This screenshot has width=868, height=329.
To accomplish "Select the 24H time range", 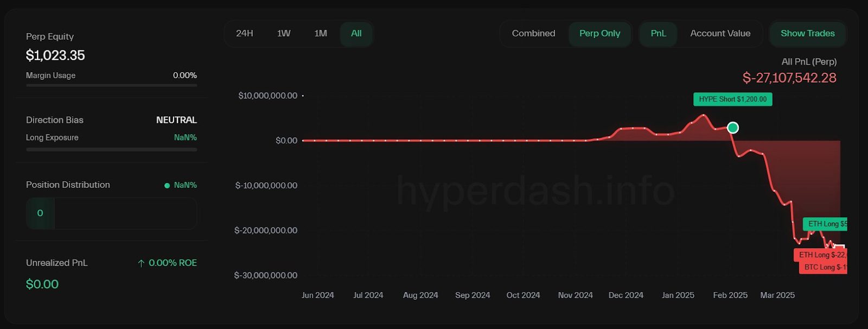I will click(245, 34).
